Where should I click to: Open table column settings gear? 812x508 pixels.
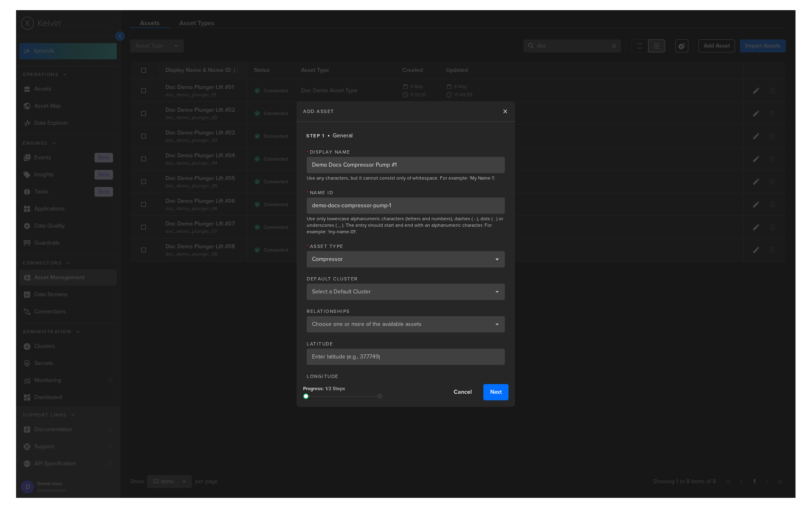coord(682,46)
